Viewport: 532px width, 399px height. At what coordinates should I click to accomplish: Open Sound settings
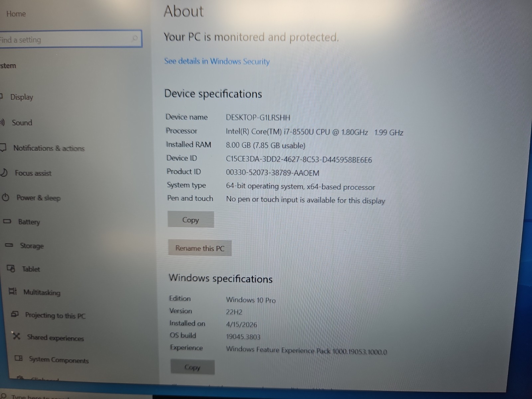tap(22, 123)
